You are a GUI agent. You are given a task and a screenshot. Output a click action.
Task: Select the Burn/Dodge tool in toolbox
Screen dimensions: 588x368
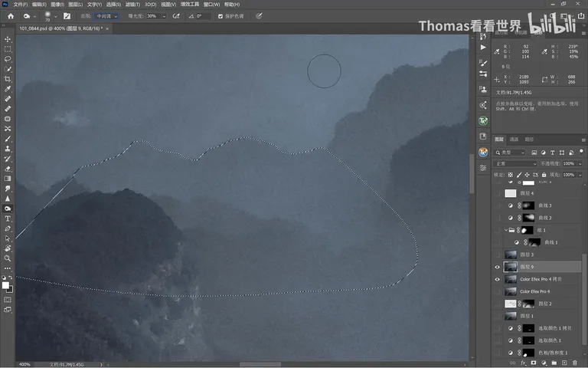8,209
